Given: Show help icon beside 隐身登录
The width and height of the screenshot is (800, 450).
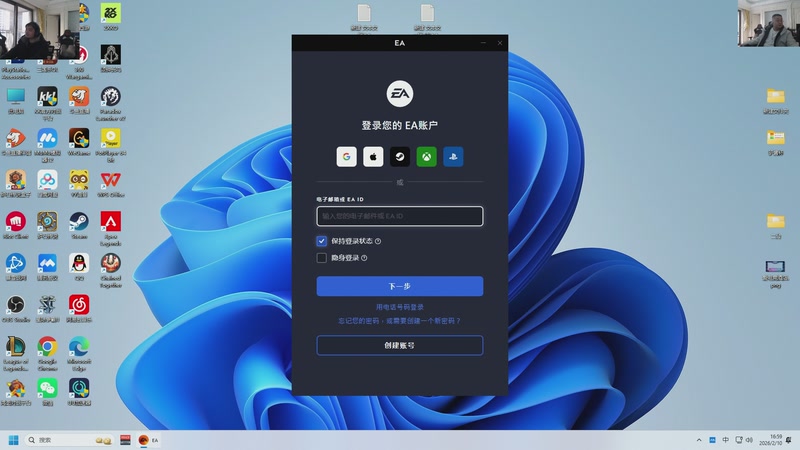Looking at the screenshot, I should tap(364, 258).
